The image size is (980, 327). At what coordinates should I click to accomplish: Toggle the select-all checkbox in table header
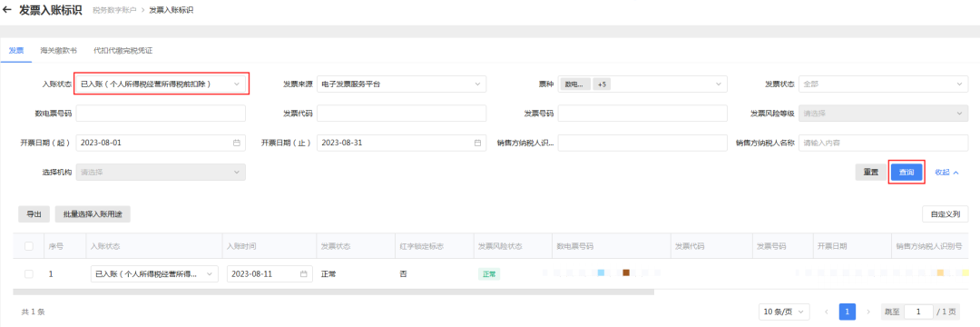pos(29,246)
